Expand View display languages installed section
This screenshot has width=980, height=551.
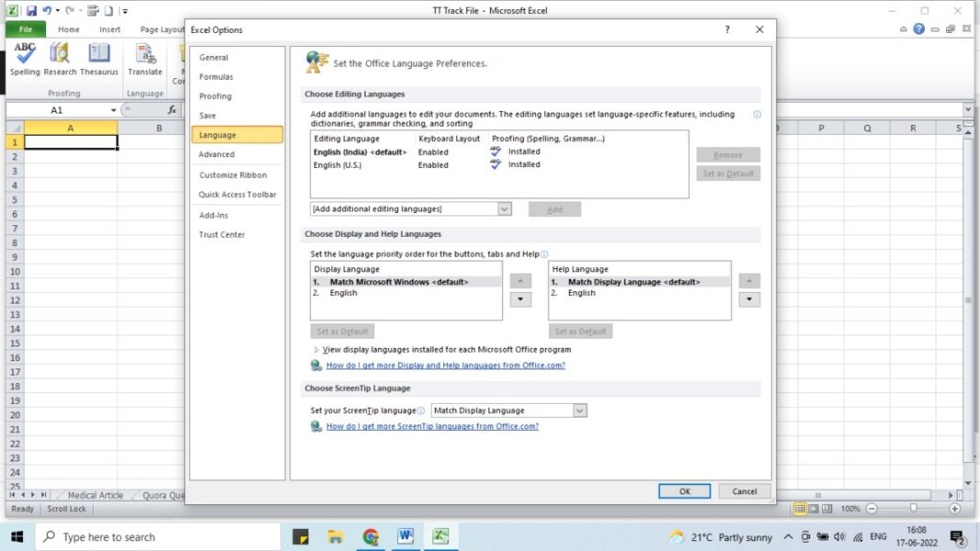pyautogui.click(x=317, y=350)
